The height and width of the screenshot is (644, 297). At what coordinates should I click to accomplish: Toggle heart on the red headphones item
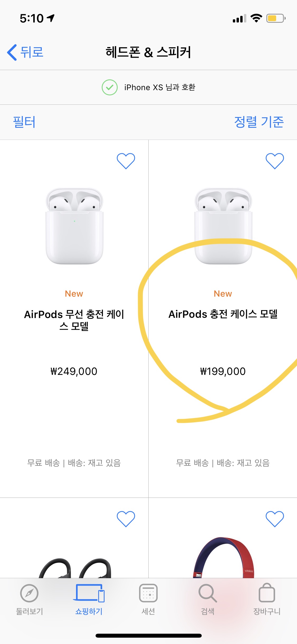pos(275,519)
